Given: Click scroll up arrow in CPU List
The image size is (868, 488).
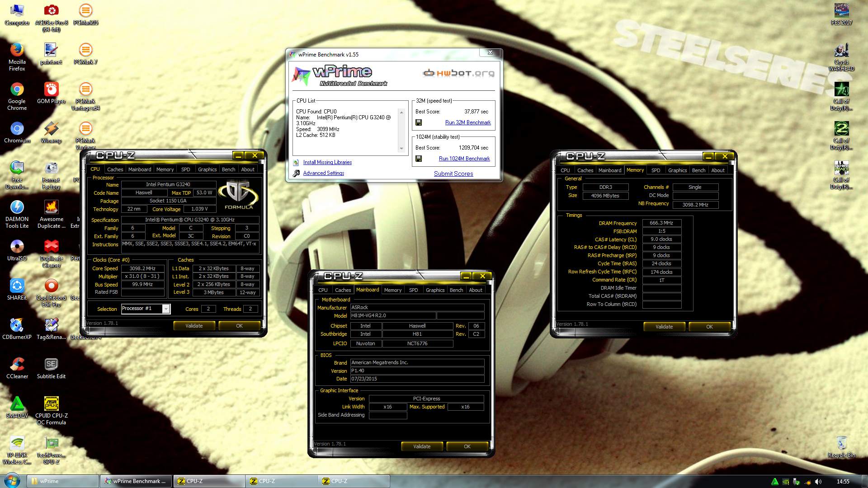Looking at the screenshot, I should point(401,112).
